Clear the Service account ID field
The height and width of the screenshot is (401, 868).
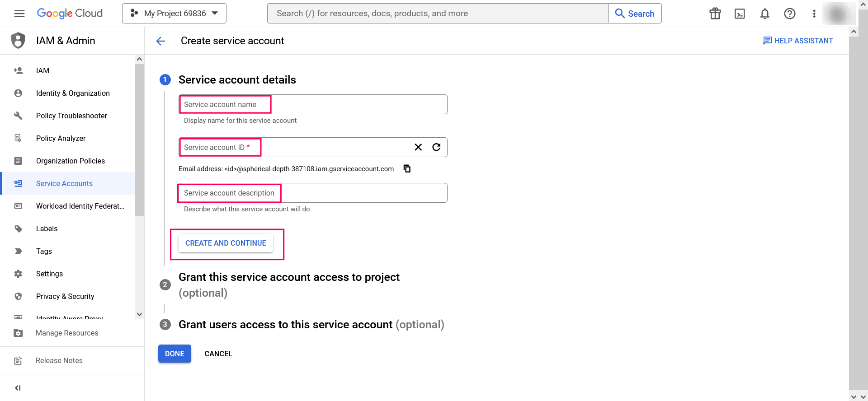[x=418, y=147]
